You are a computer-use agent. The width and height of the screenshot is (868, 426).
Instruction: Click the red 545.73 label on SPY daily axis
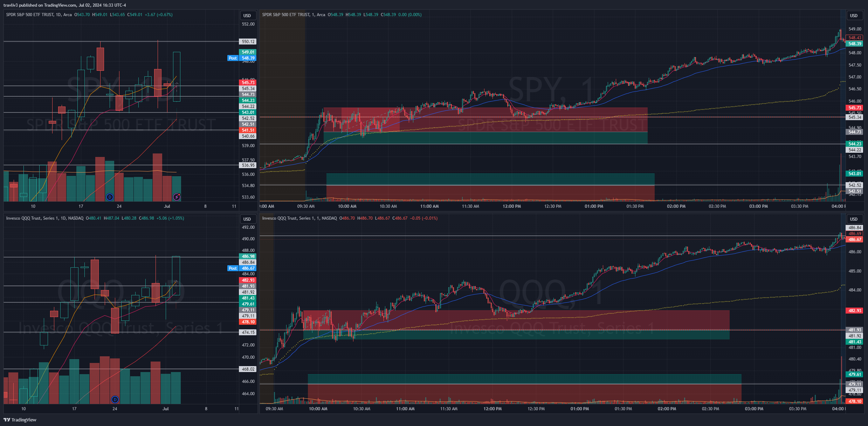(x=248, y=83)
